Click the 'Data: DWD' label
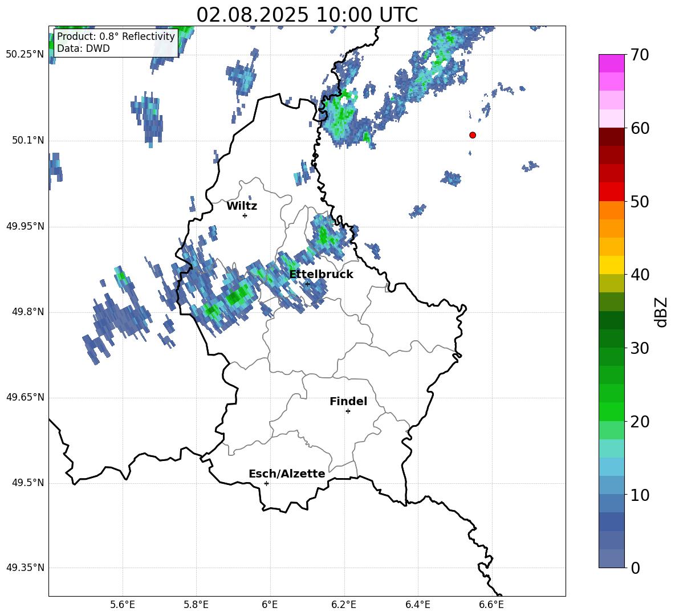The image size is (675, 616). tap(83, 48)
